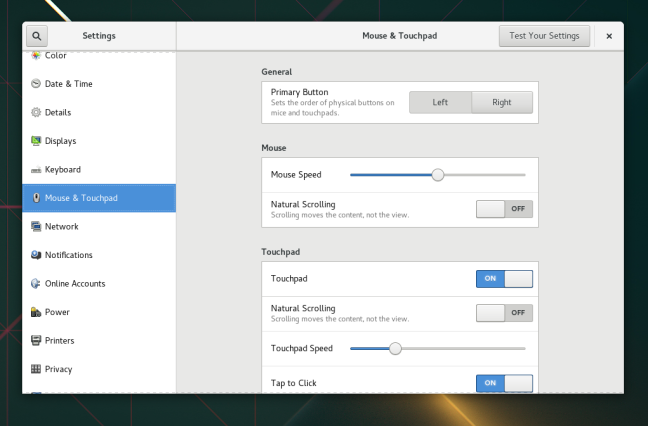Viewport: 648px width, 426px height.
Task: Click the 'Settings' title in the header
Action: (99, 36)
